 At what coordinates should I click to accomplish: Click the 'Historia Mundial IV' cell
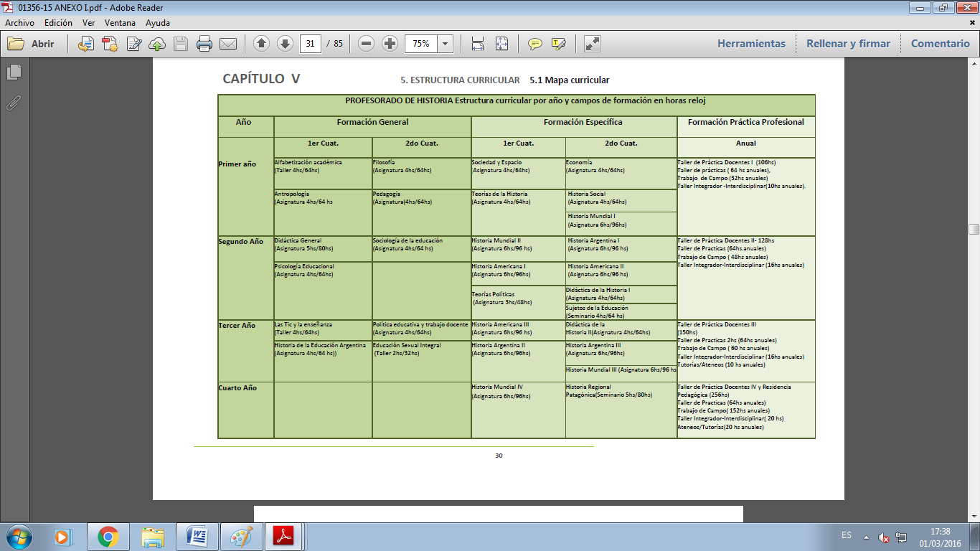pyautogui.click(x=518, y=410)
